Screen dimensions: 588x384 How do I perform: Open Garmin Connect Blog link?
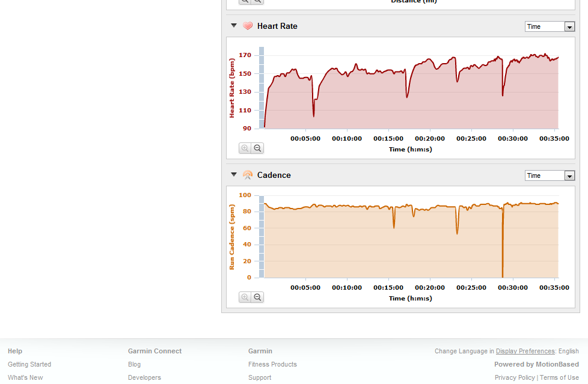click(x=134, y=364)
